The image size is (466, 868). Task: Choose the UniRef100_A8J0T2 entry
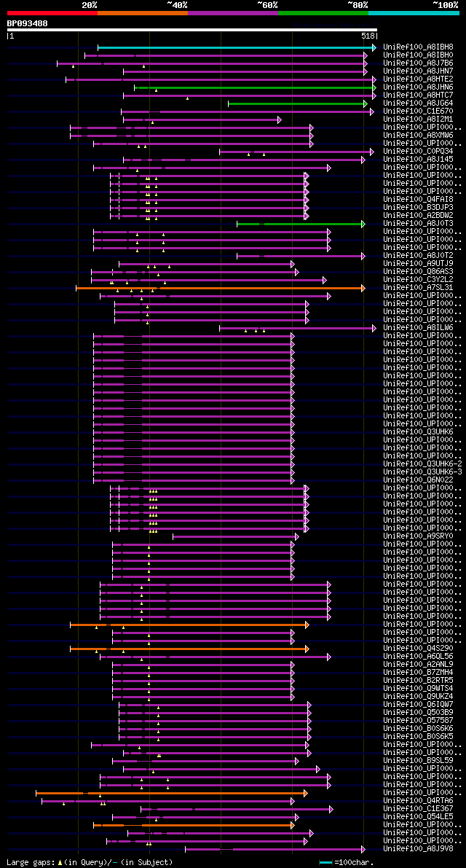pos(418,256)
